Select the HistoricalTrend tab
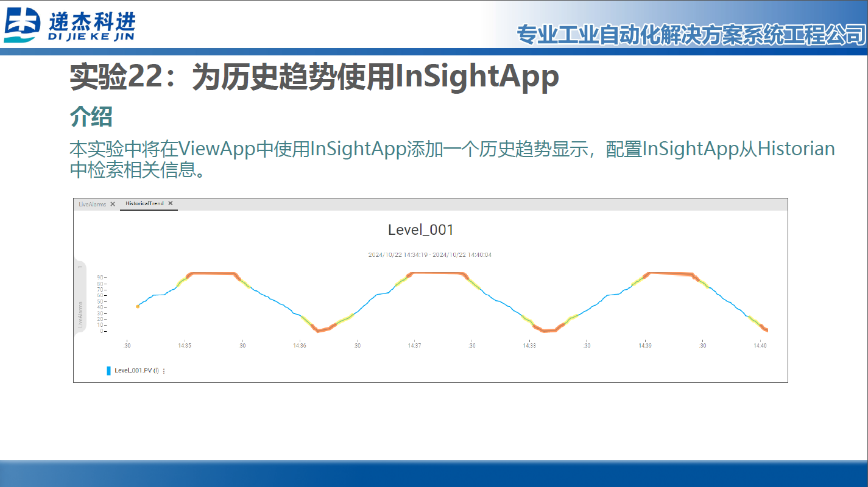This screenshot has height=487, width=868. 145,204
